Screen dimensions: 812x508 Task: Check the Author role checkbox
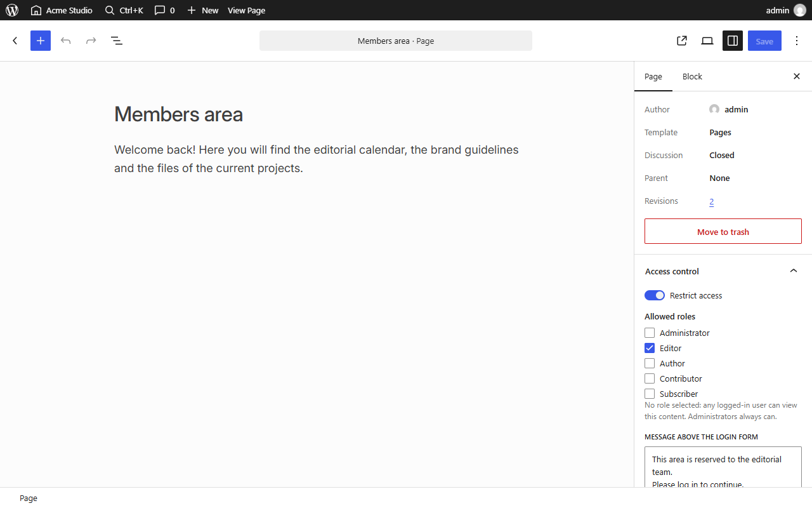pyautogui.click(x=650, y=363)
